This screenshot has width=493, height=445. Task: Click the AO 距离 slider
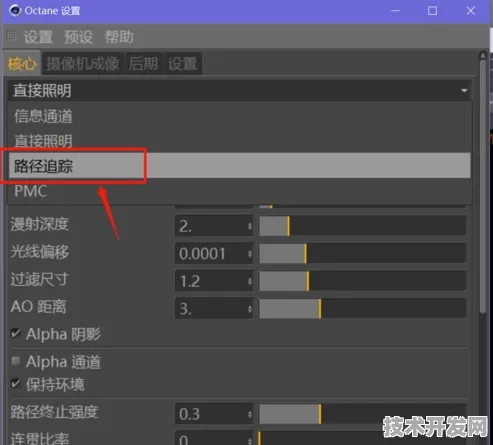coord(362,308)
